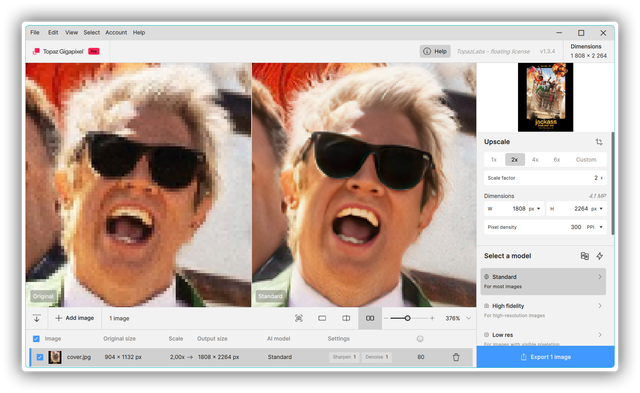Select the 1x upscale option

[494, 160]
